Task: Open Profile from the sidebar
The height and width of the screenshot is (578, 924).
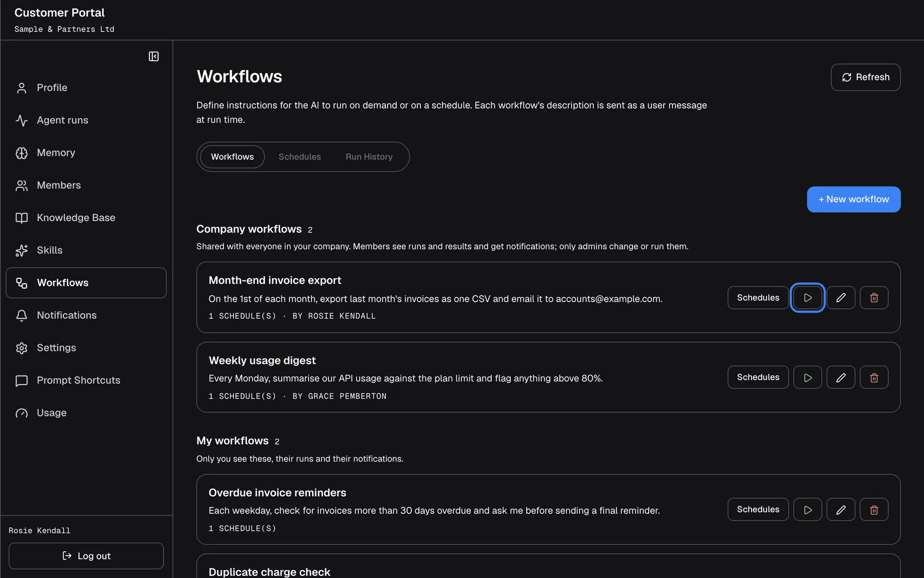Action: point(86,88)
